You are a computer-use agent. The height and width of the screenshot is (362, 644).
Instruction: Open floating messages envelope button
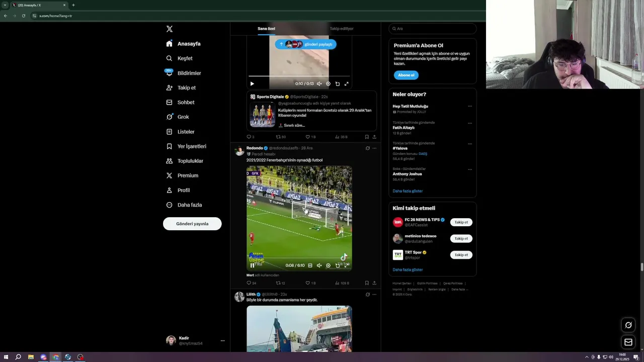click(x=628, y=342)
